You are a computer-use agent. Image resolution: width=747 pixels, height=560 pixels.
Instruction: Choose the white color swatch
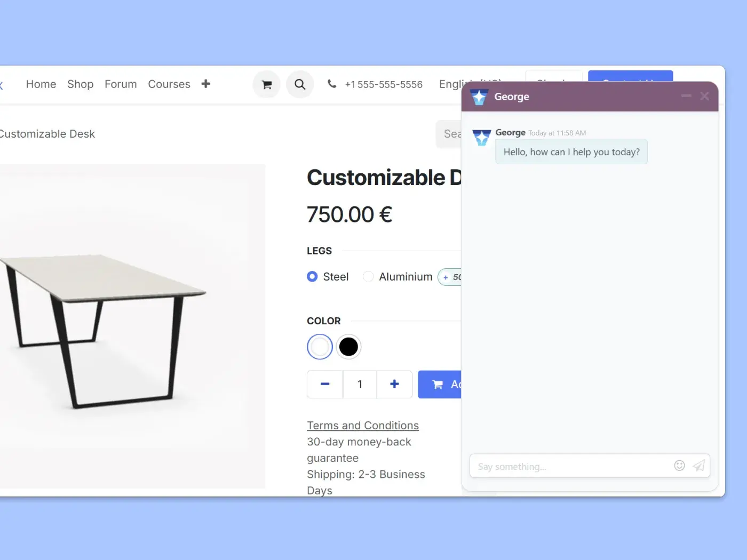click(x=320, y=347)
